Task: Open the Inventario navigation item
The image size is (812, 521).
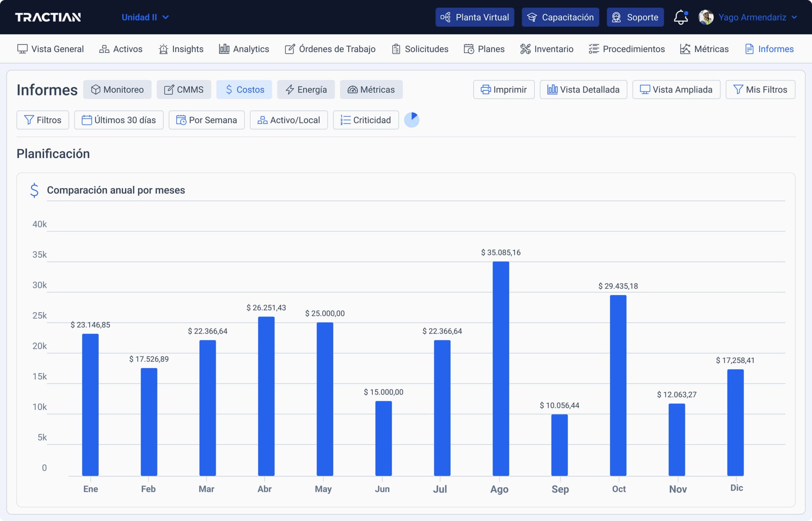Action: (x=546, y=49)
